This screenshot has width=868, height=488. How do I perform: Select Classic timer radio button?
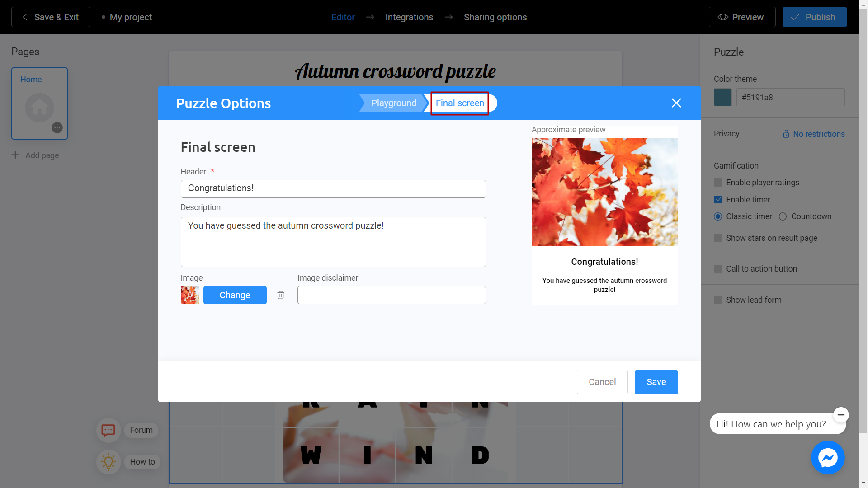point(718,216)
